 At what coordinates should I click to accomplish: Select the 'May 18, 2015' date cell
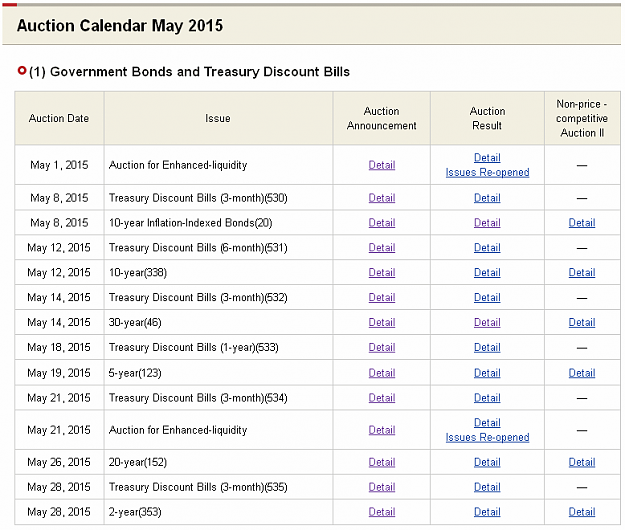(59, 347)
